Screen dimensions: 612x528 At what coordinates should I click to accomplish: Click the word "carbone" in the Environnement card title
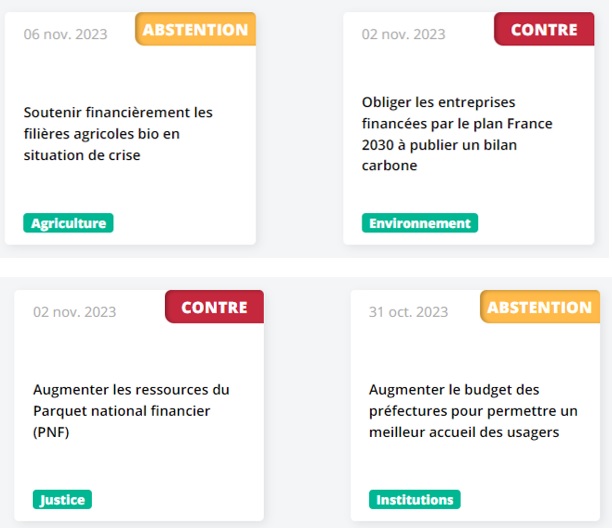(389, 165)
